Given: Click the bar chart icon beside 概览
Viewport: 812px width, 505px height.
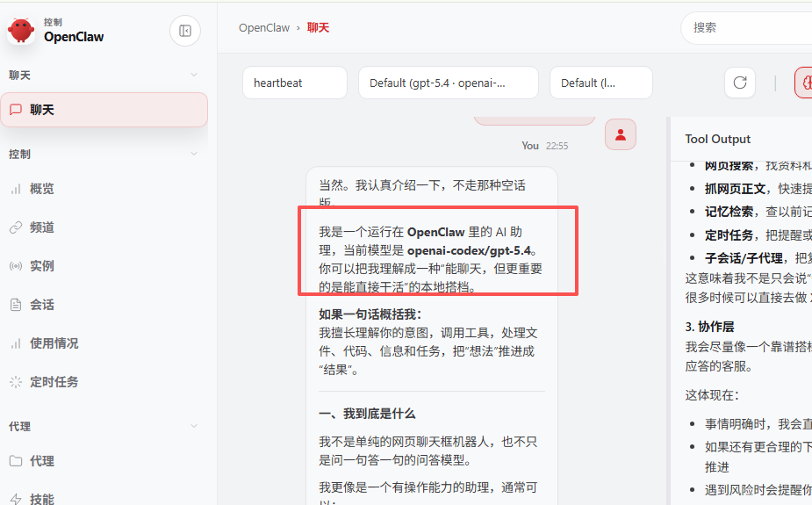Looking at the screenshot, I should click(16, 189).
